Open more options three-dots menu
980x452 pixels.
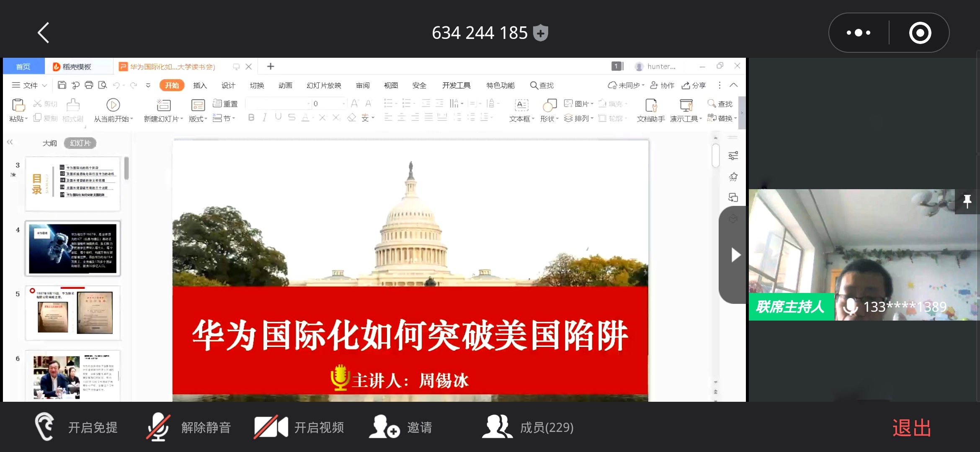[859, 33]
